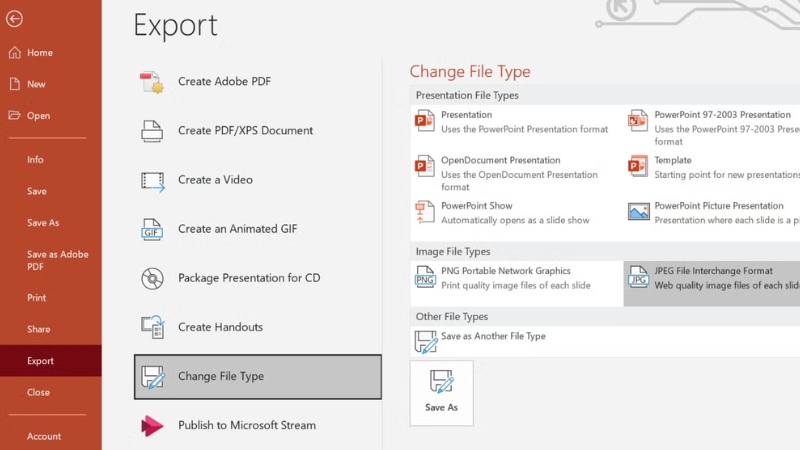Click the back arrow circle icon
Screen dimensions: 800x450
[14, 19]
